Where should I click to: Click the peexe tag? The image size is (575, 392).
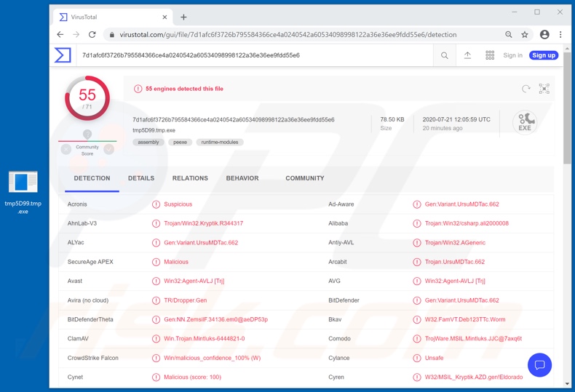(x=180, y=142)
